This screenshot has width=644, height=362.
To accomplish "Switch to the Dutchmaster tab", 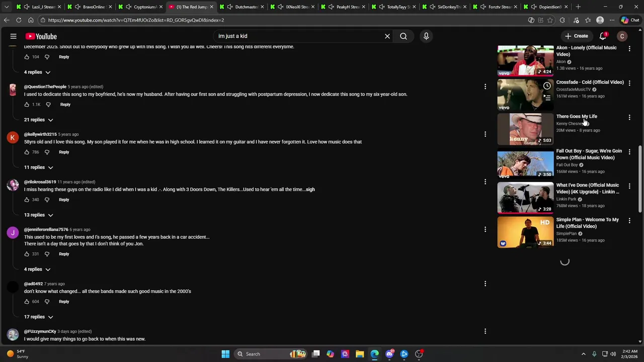I will pyautogui.click(x=243, y=7).
